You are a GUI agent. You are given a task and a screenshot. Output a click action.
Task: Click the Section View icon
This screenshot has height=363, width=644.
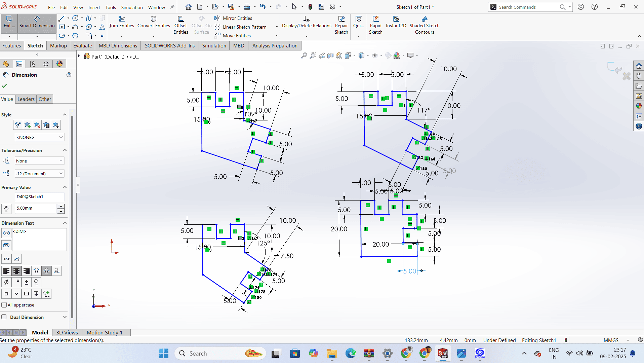click(x=330, y=56)
